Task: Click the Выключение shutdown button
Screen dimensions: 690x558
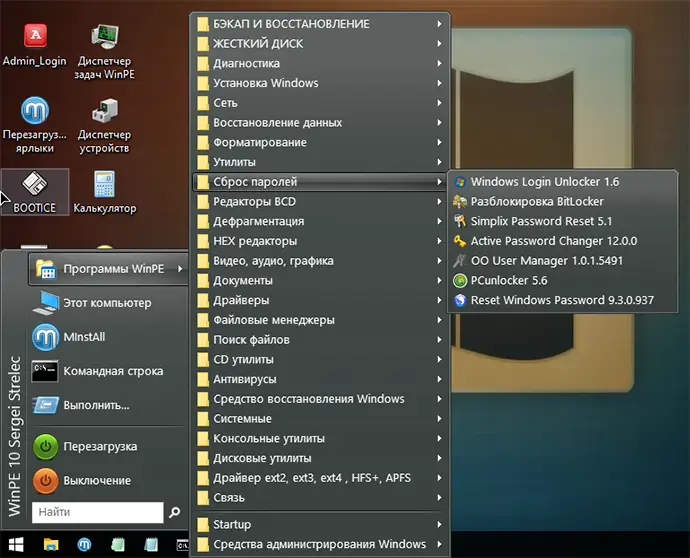Action: [96, 481]
